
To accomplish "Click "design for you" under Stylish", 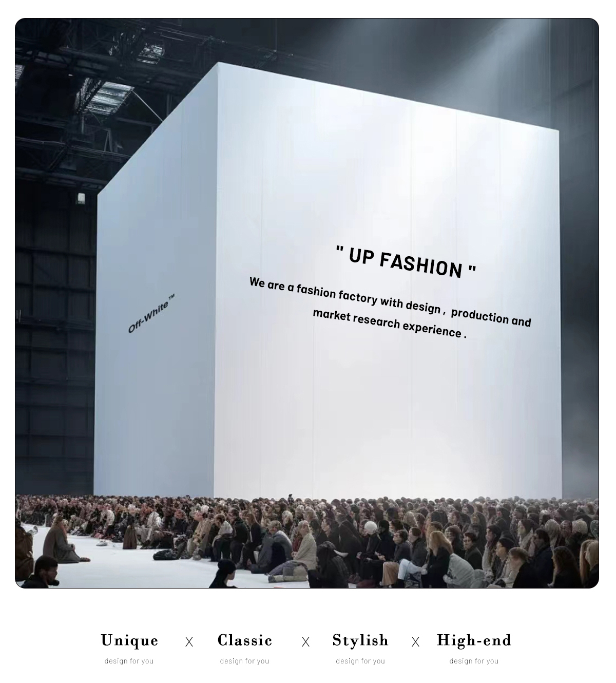I will coord(360,661).
